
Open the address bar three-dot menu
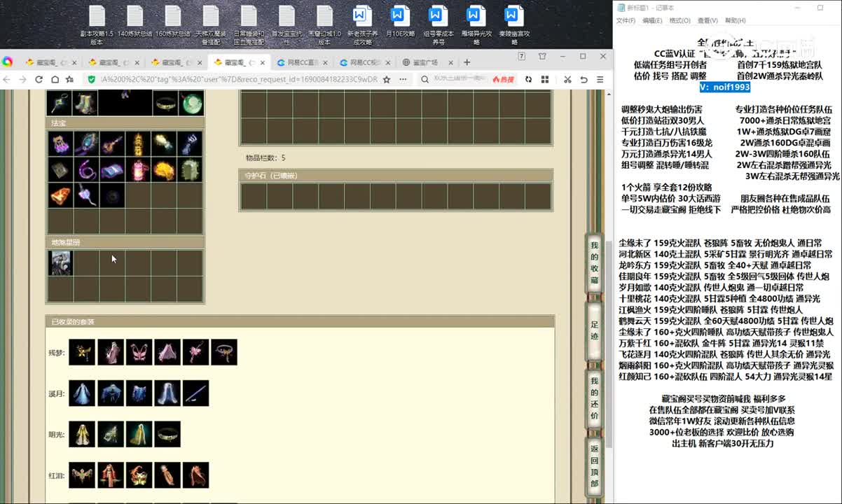point(402,80)
